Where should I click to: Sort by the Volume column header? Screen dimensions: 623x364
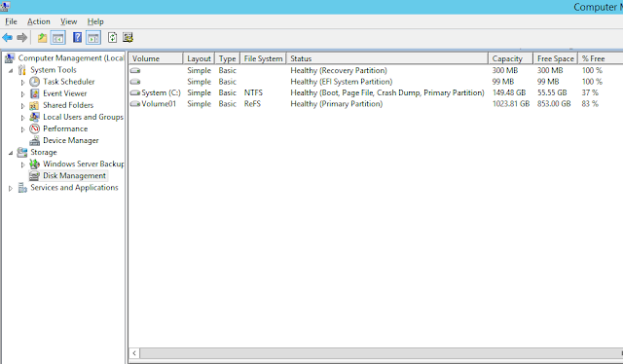tap(156, 58)
